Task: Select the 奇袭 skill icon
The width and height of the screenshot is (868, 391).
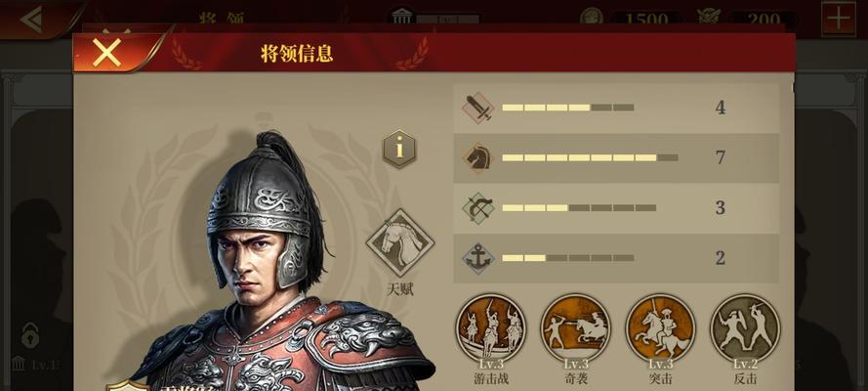Action: 576,327
